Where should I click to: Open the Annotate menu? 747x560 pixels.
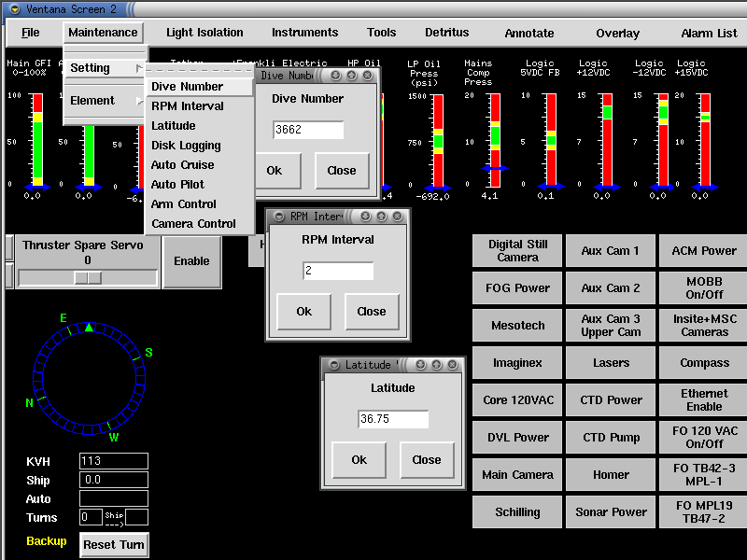(x=529, y=33)
